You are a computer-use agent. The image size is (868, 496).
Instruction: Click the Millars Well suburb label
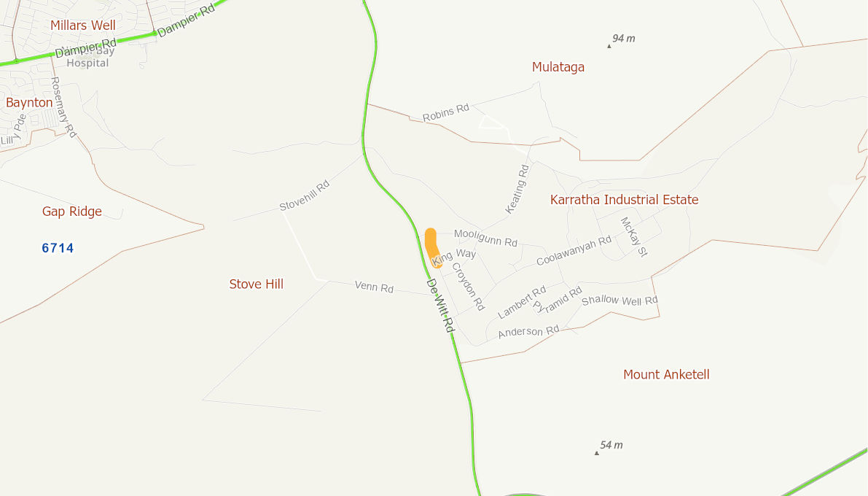click(x=83, y=26)
